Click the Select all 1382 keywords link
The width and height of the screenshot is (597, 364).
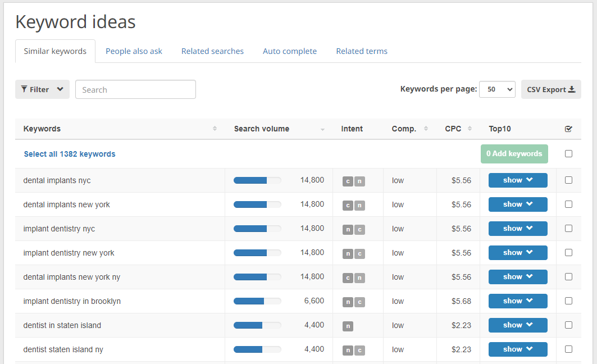point(69,153)
